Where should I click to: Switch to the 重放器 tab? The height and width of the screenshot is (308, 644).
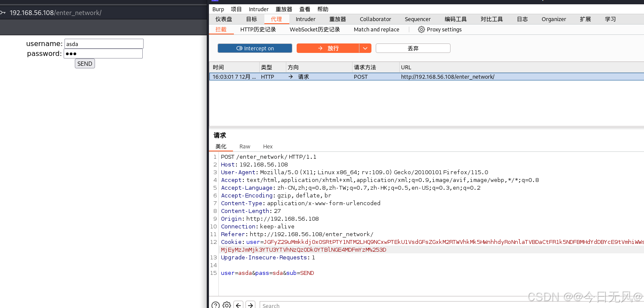pos(337,19)
